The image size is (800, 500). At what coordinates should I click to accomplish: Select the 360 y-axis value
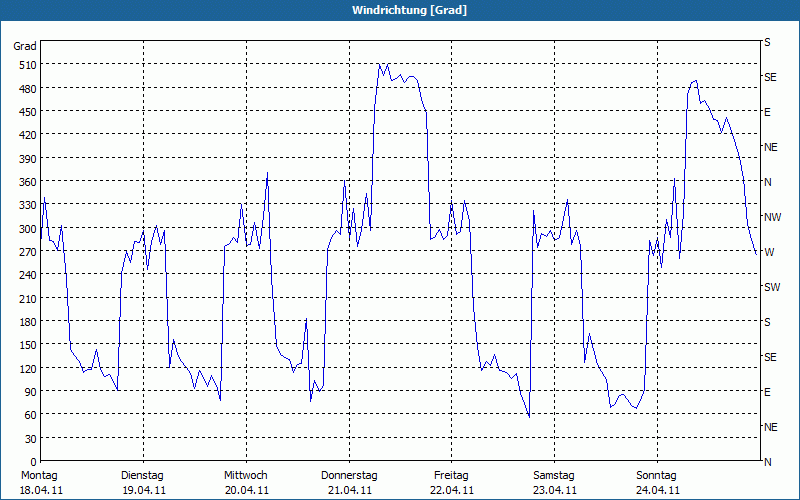pyautogui.click(x=28, y=182)
